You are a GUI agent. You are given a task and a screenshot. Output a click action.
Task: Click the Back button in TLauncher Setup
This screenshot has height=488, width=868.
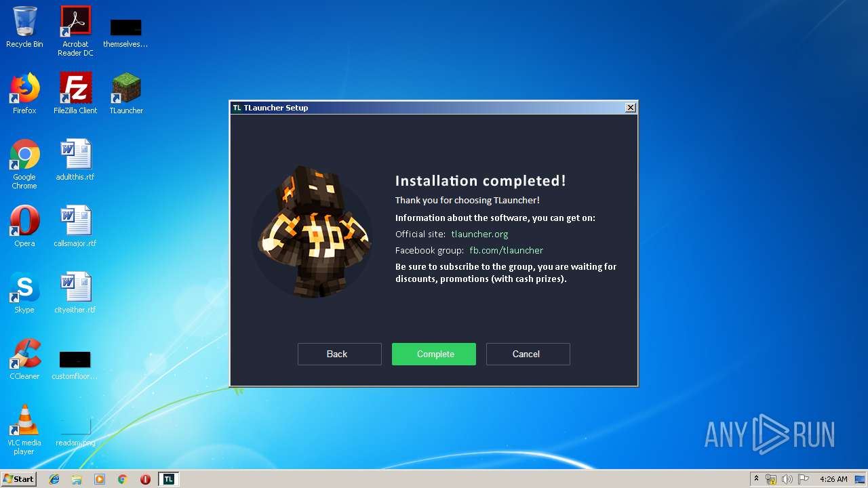pos(340,354)
